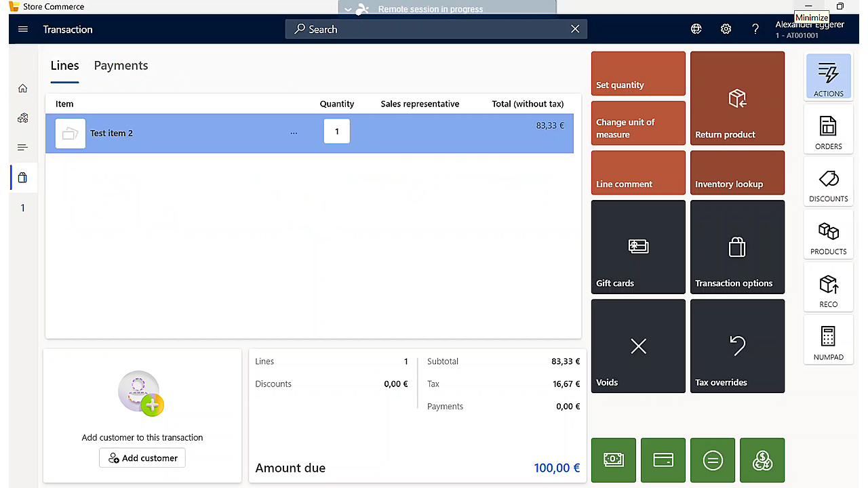868x488 pixels.
Task: Click the Amount due value 100,00 €
Action: (557, 468)
